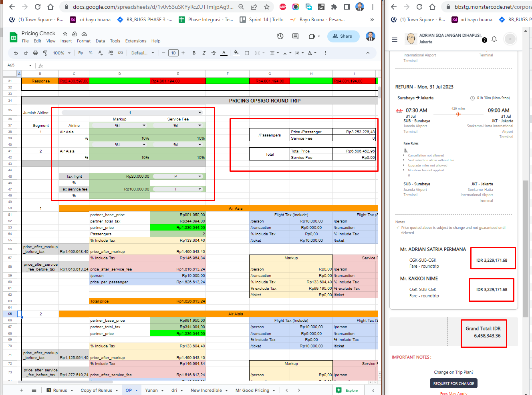
Task: Open comments history
Action: click(295, 36)
